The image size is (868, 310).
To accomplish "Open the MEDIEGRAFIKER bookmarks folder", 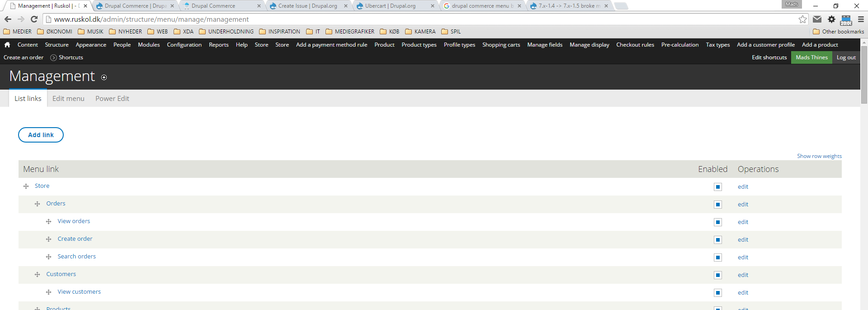I will pyautogui.click(x=350, y=32).
